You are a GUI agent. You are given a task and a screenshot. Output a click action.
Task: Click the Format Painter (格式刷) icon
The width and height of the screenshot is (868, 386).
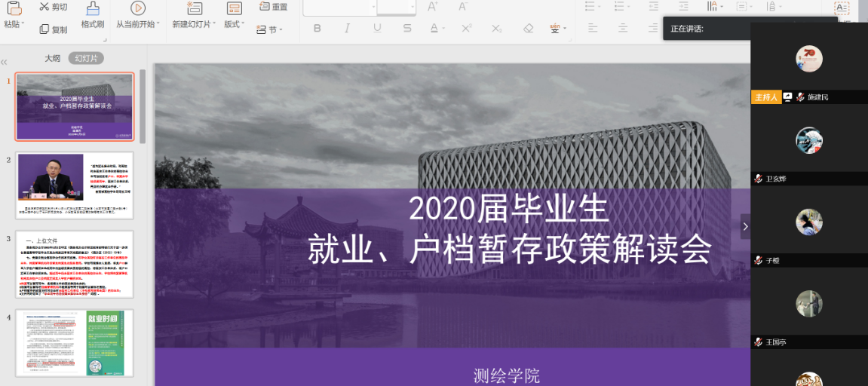tap(92, 9)
